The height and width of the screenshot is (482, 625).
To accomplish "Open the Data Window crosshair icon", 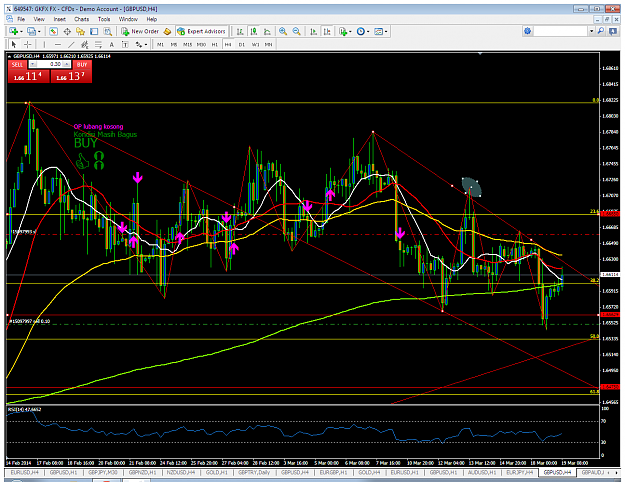I will (67, 31).
